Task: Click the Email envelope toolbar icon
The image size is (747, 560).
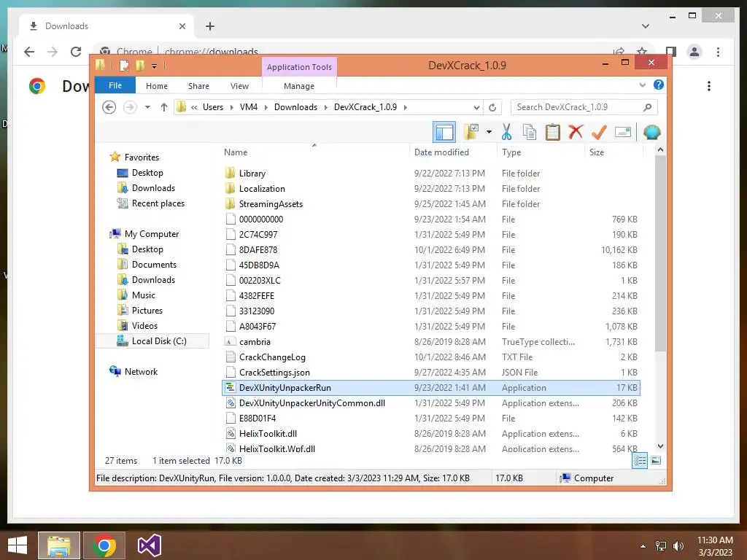Action: click(623, 132)
